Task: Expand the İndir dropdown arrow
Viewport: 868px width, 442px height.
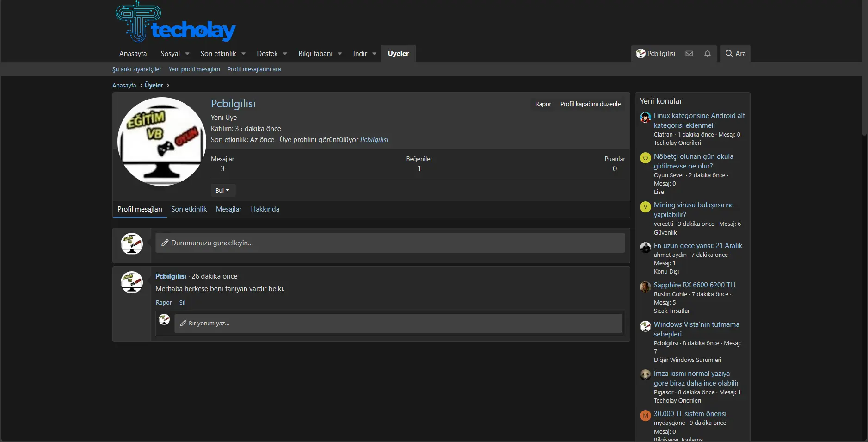Action: pyautogui.click(x=375, y=54)
